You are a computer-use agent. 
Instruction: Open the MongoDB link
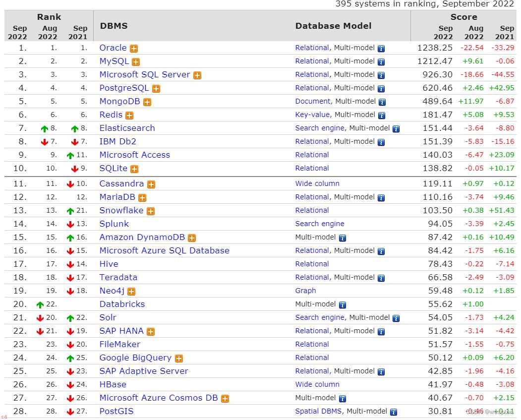pos(120,101)
